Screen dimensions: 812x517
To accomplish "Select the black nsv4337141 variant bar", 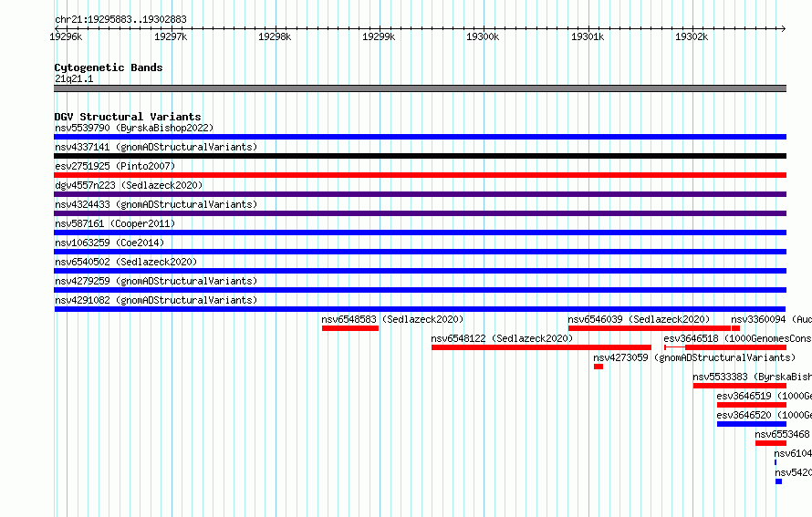I will pyautogui.click(x=420, y=156).
